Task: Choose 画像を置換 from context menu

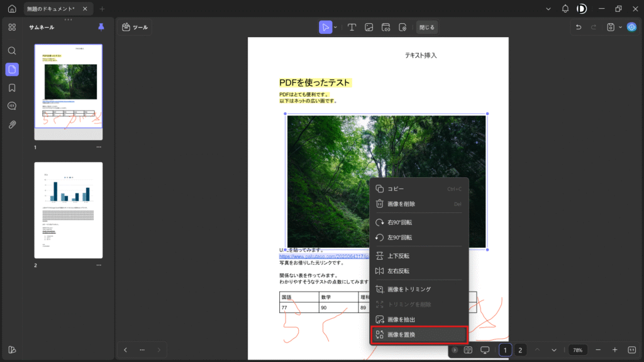Action: (x=418, y=335)
